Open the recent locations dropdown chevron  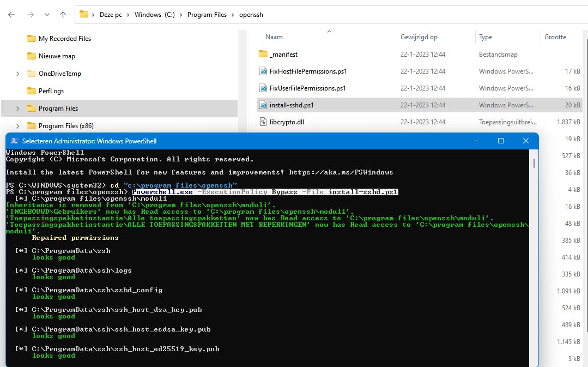[47, 15]
